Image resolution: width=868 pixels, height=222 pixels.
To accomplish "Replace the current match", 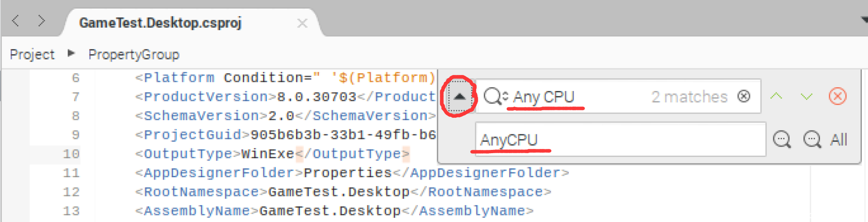I will point(782,140).
